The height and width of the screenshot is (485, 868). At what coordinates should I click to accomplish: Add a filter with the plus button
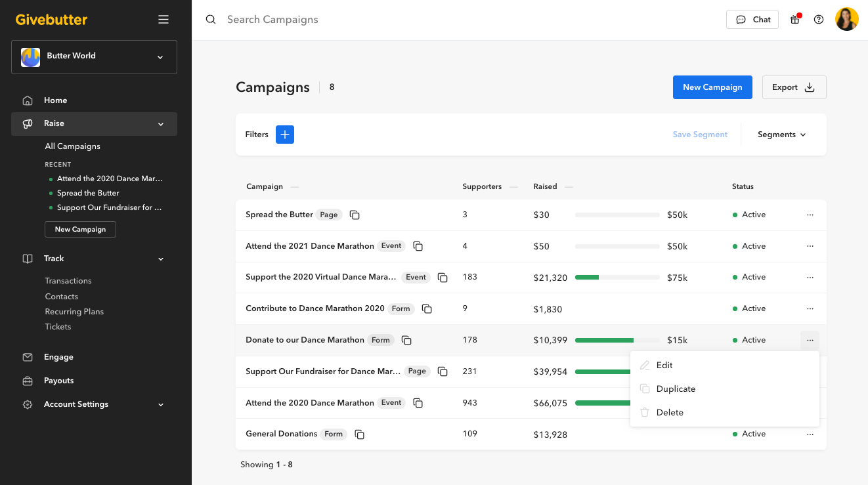pos(285,135)
